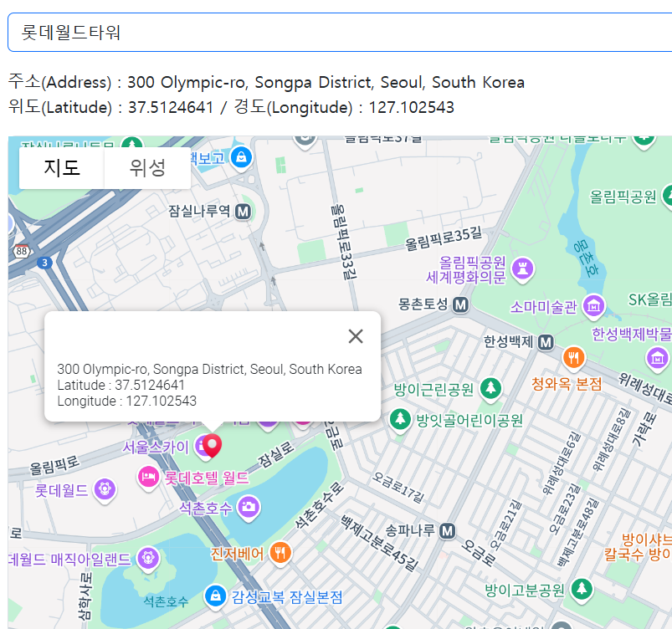Open the 한성백제박물관 museum icon
Viewport: 672px width, 629px height.
click(658, 358)
